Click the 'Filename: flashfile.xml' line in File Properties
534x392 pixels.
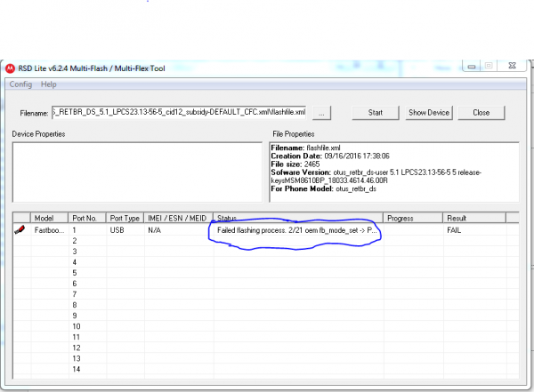[x=305, y=148]
